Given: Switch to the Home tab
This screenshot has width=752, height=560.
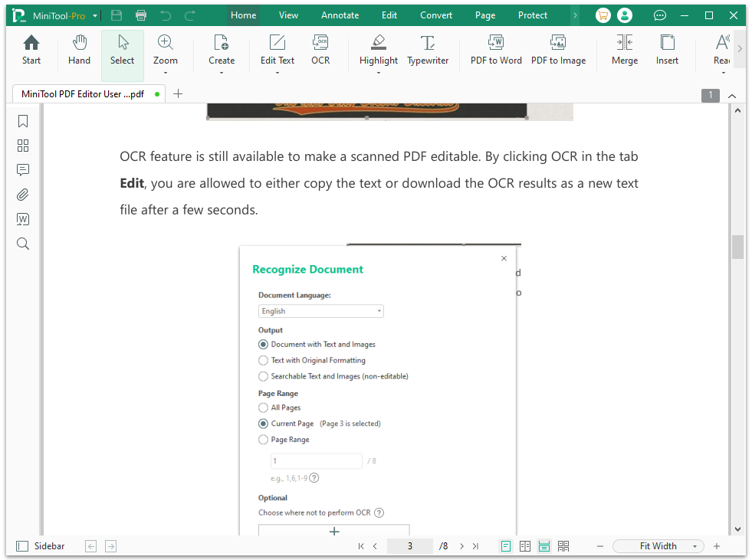Looking at the screenshot, I should click(243, 15).
